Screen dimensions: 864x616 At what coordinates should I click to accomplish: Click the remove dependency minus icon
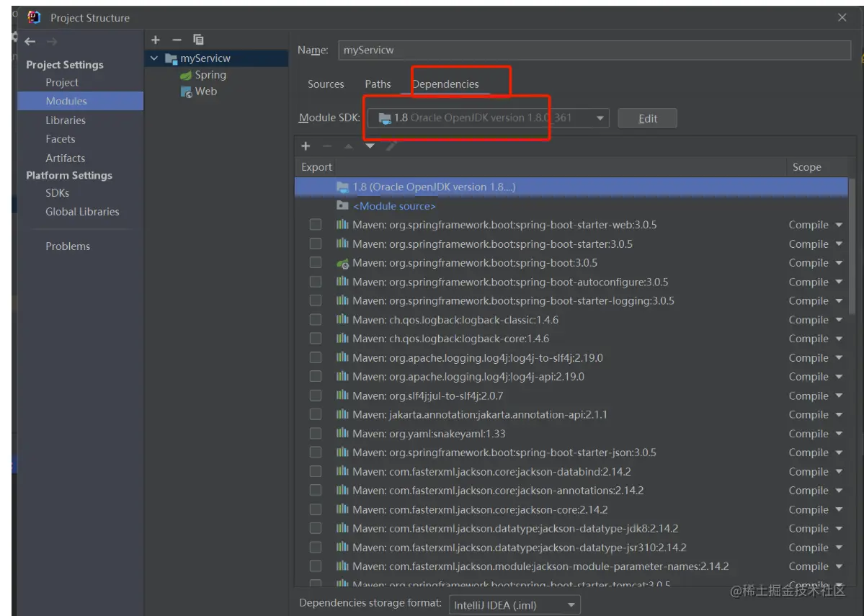tap(327, 146)
